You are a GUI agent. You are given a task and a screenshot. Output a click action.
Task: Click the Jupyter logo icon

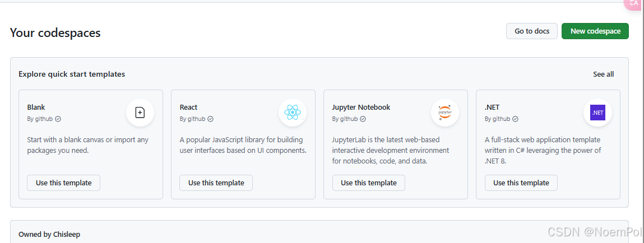pyautogui.click(x=445, y=113)
